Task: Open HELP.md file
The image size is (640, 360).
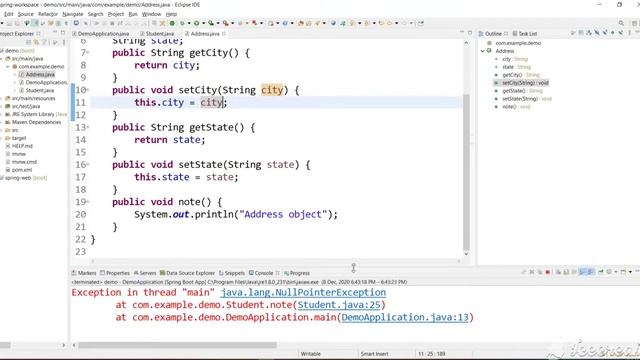Action: [x=22, y=146]
